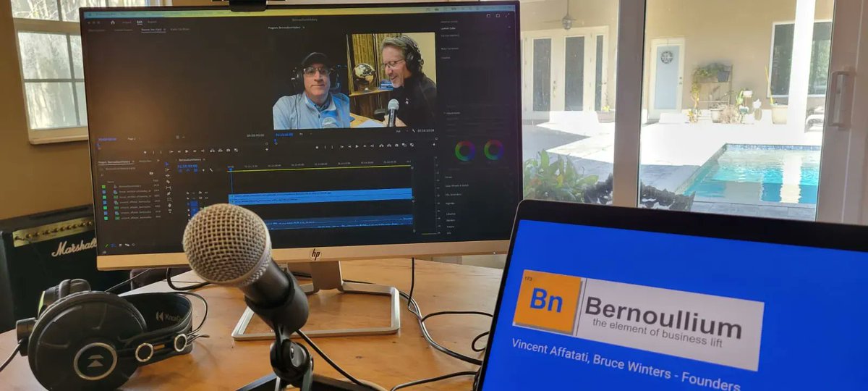This screenshot has height=391, width=868.
Task: Adjust the Project panel thumbnail zoom slider
Action: click(134, 245)
